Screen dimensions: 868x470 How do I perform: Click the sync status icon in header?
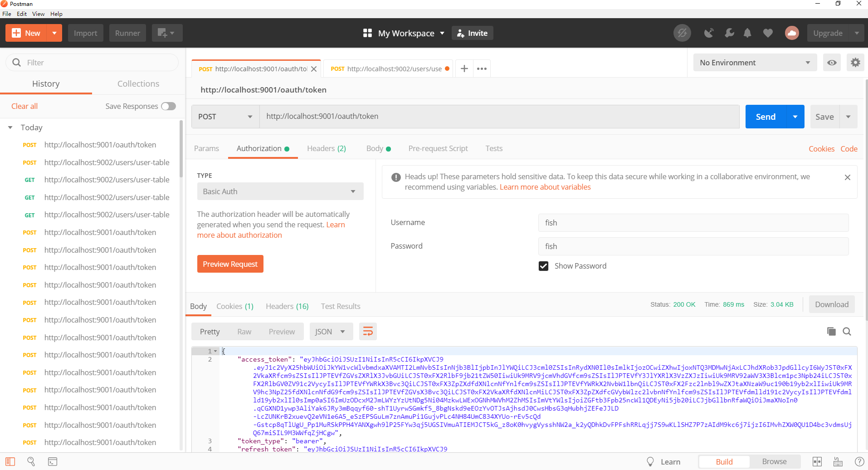tap(682, 33)
